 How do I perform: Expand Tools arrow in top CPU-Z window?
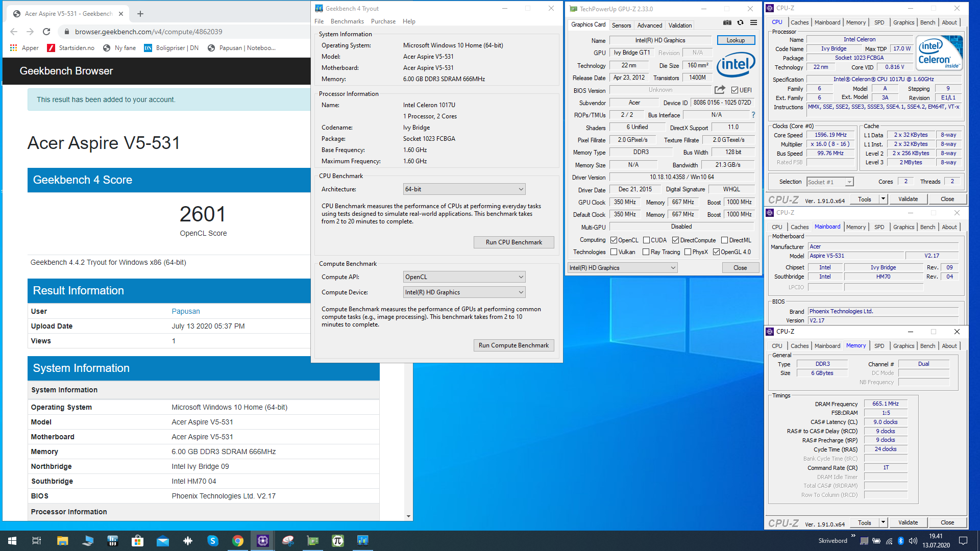point(883,199)
